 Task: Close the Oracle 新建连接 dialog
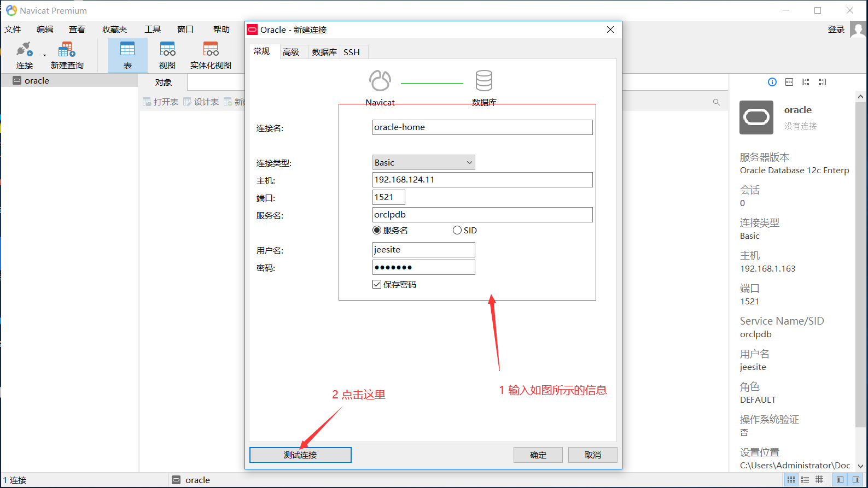click(610, 30)
